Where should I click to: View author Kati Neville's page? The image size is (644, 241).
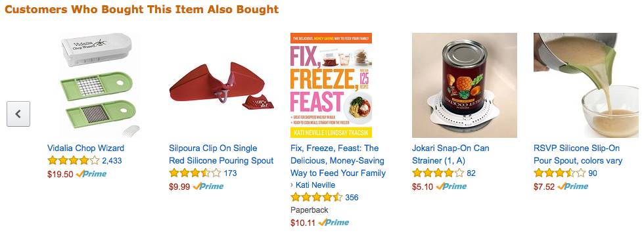coord(315,185)
